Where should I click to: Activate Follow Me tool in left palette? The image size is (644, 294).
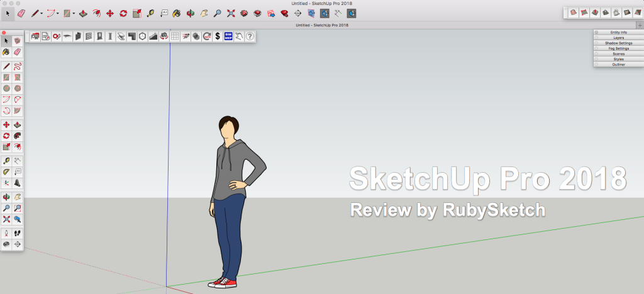17,136
